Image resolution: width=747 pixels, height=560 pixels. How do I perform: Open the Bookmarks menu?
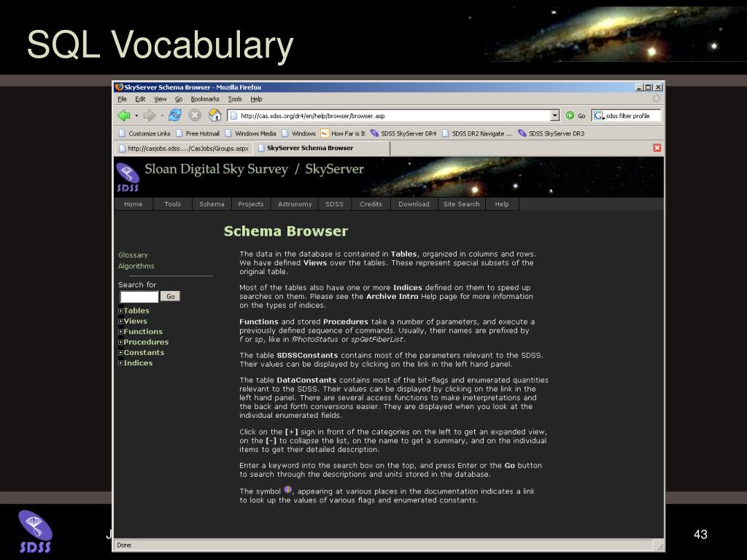[205, 99]
